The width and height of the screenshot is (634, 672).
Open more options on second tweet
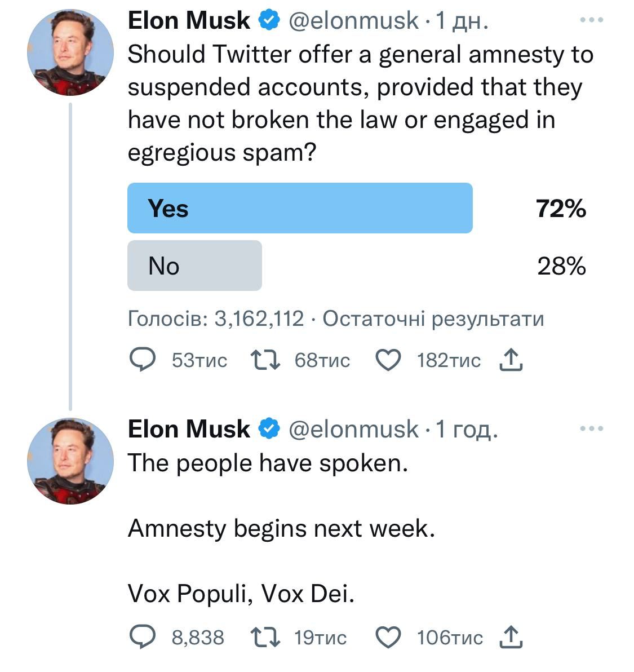[591, 429]
